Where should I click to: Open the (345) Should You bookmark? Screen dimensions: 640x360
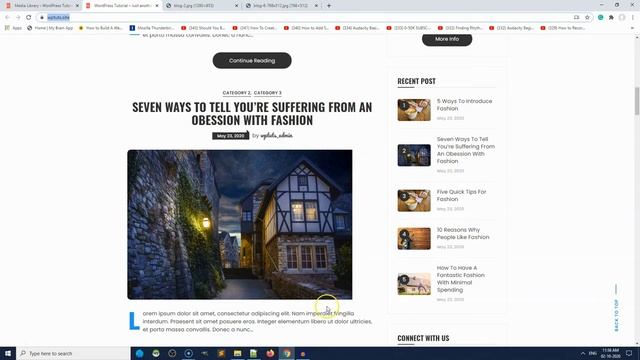pos(203,28)
